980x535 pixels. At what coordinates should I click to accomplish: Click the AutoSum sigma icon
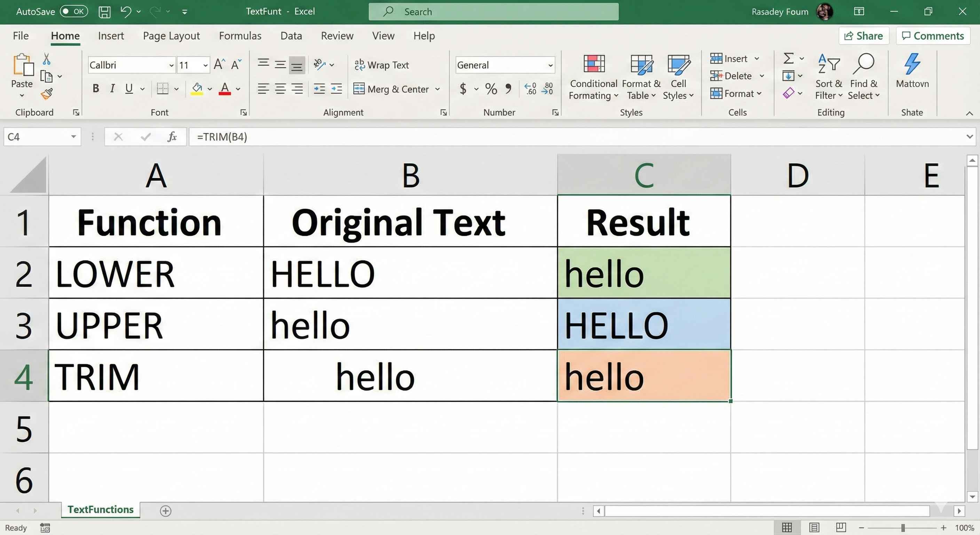point(788,58)
